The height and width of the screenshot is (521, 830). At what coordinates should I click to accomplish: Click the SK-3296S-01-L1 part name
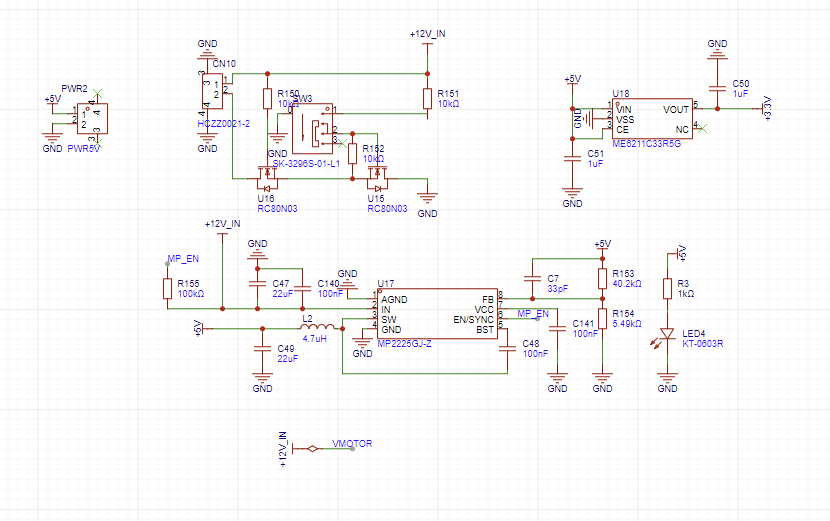(306, 164)
